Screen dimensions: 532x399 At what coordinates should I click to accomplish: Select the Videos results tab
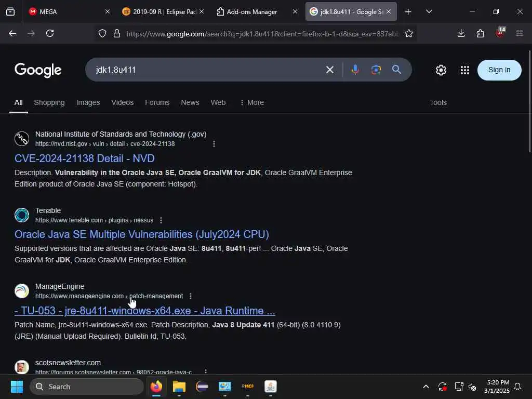pyautogui.click(x=123, y=102)
